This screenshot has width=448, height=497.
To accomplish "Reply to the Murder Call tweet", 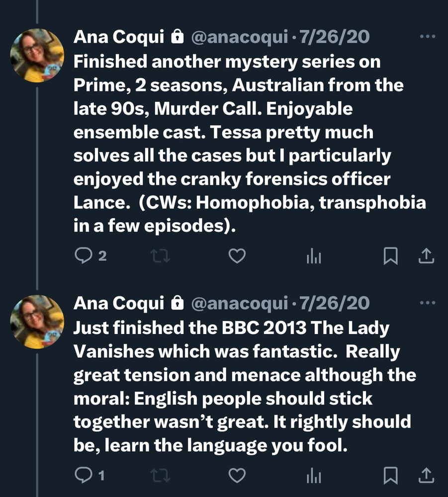I will pos(82,255).
